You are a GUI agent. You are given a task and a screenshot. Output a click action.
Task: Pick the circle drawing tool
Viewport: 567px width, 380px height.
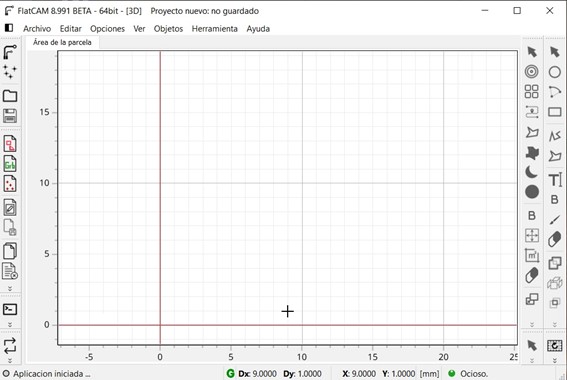554,72
